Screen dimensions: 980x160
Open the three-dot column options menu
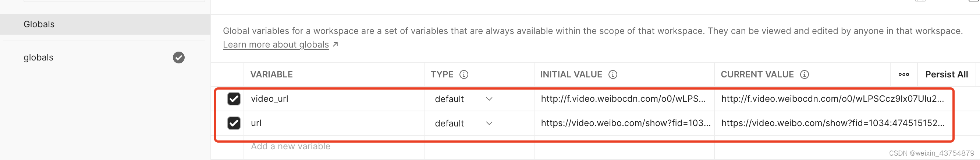pyautogui.click(x=903, y=74)
